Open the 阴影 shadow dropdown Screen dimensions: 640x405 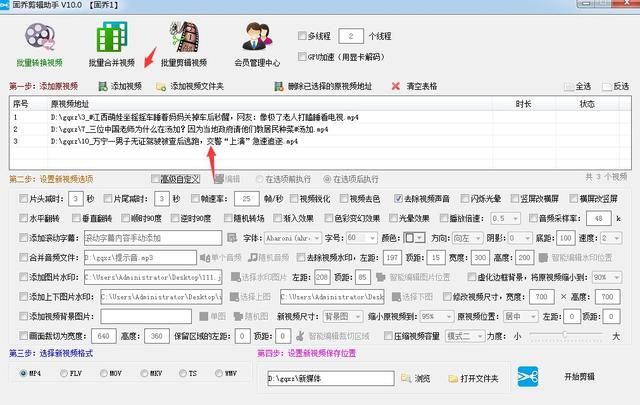point(520,238)
